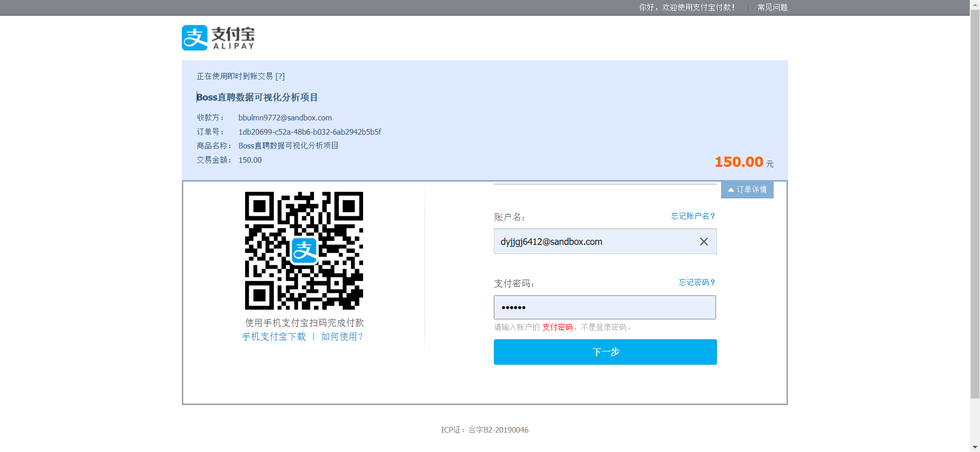Focus the account name input field
This screenshot has height=452, width=980.
(x=605, y=241)
